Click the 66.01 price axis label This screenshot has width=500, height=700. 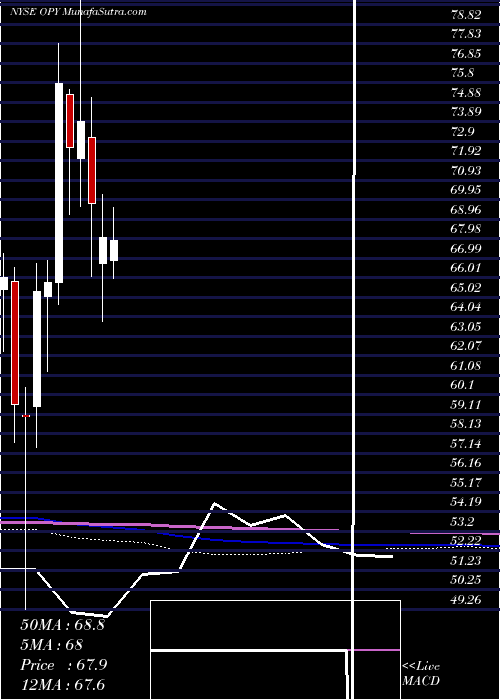466,268
